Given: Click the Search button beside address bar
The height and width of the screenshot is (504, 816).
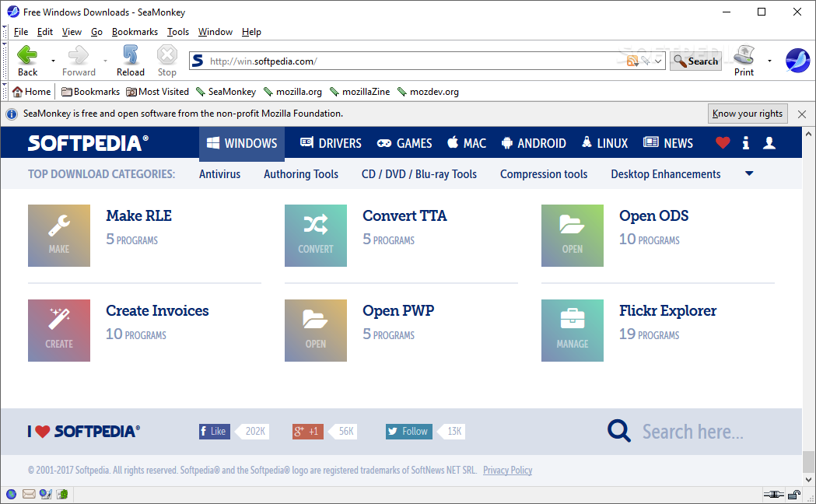Looking at the screenshot, I should [695, 61].
